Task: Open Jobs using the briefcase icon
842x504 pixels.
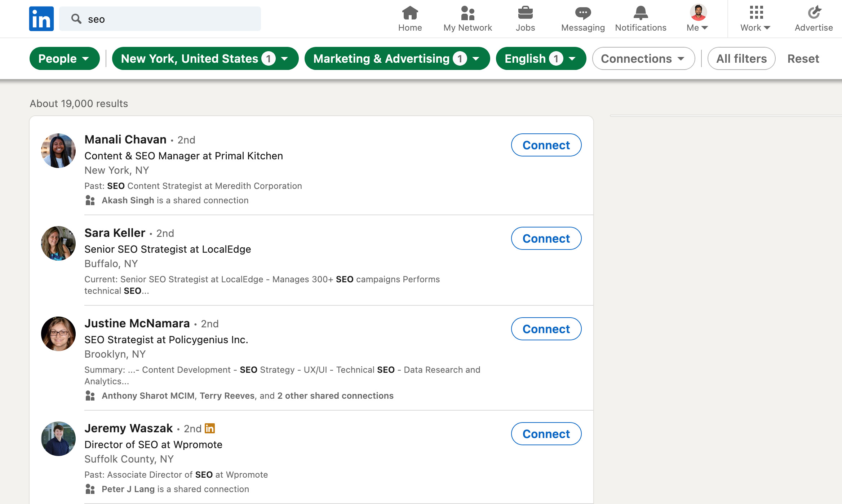Action: click(x=526, y=14)
